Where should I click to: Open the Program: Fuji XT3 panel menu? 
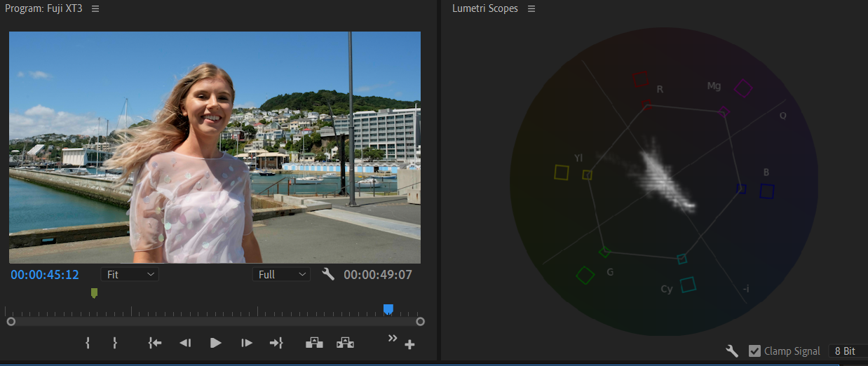coord(95,8)
